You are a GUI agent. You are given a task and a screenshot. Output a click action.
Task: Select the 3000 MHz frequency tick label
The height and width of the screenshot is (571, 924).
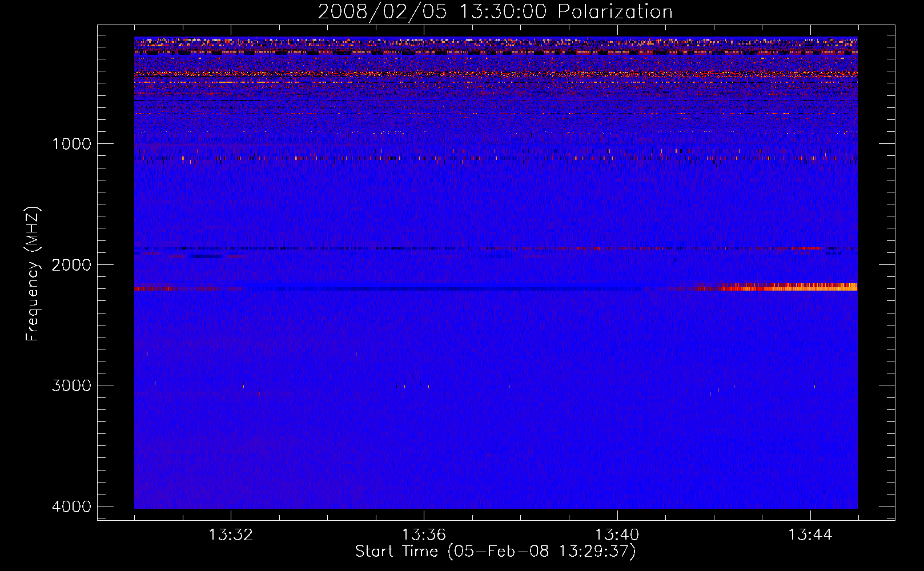(x=71, y=385)
